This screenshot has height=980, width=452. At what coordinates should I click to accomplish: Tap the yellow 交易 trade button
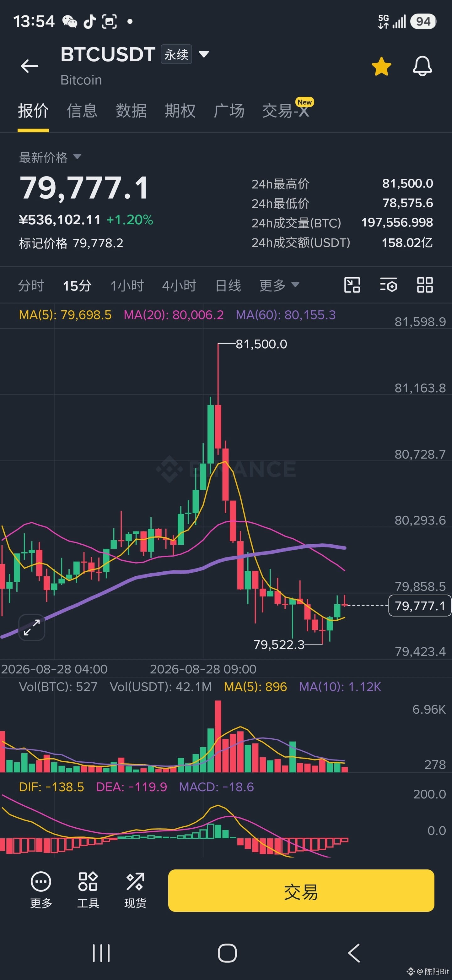coord(301,890)
